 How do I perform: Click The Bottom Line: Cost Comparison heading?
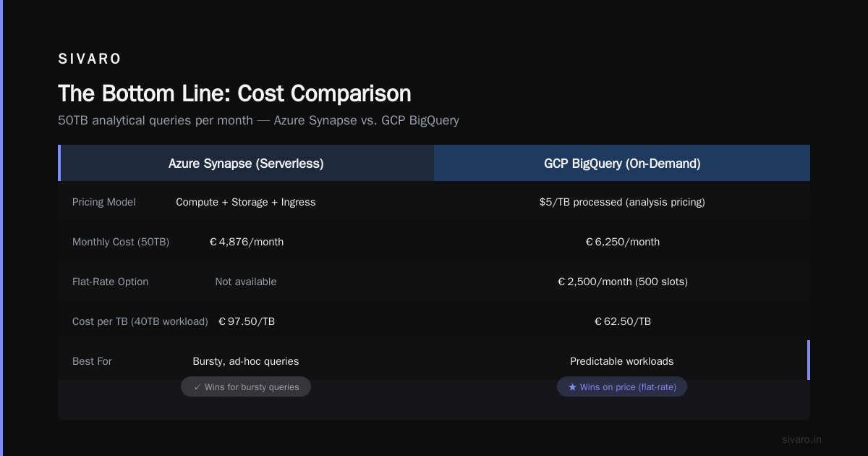click(234, 93)
